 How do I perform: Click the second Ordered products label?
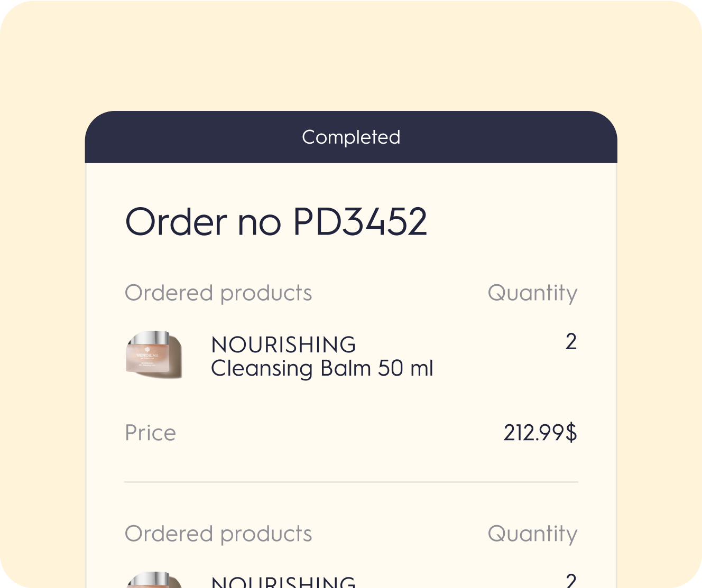218,534
